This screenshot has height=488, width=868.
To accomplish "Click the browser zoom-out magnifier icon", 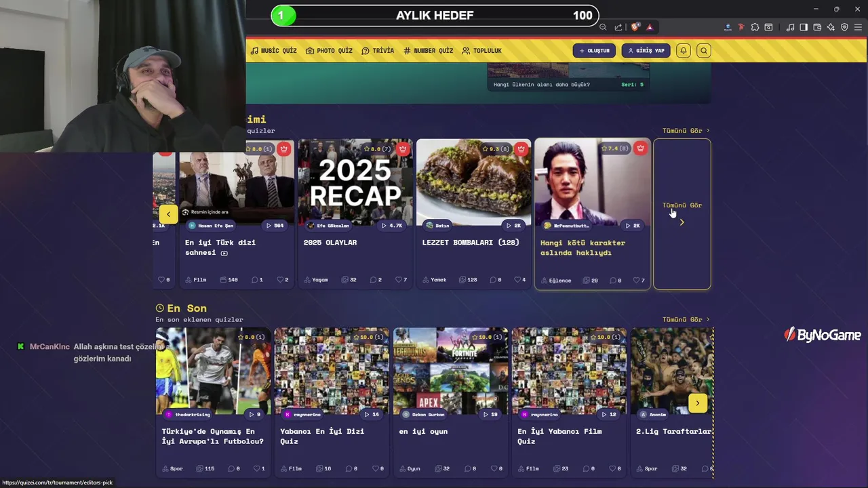I will [603, 27].
